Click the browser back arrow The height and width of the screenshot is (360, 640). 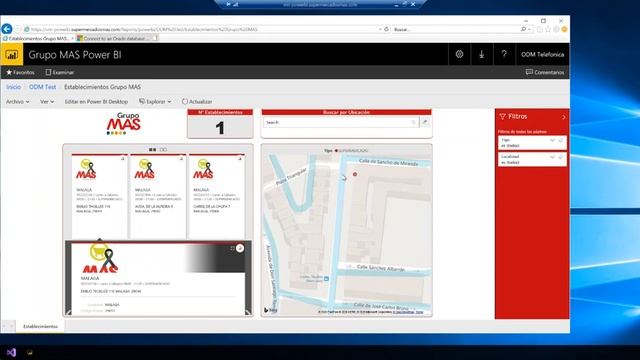tap(7, 29)
